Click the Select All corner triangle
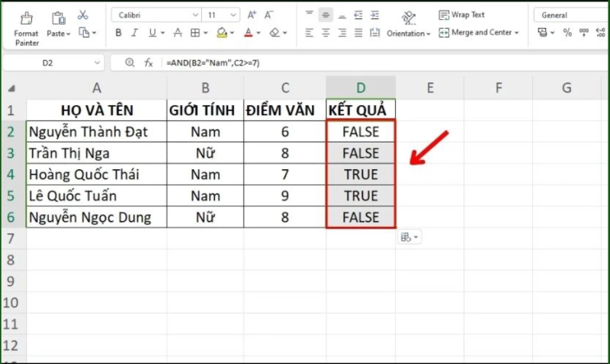Viewport: 610px width, 364px height. click(11, 88)
